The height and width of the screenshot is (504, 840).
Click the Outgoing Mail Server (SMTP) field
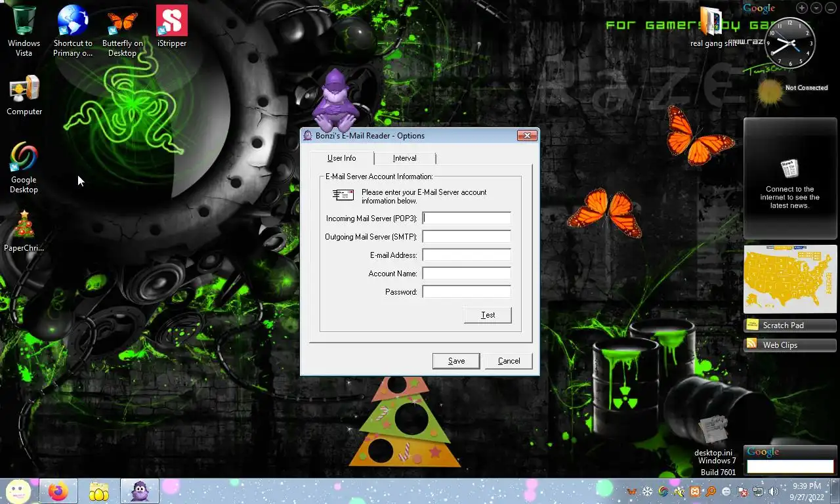coord(467,237)
